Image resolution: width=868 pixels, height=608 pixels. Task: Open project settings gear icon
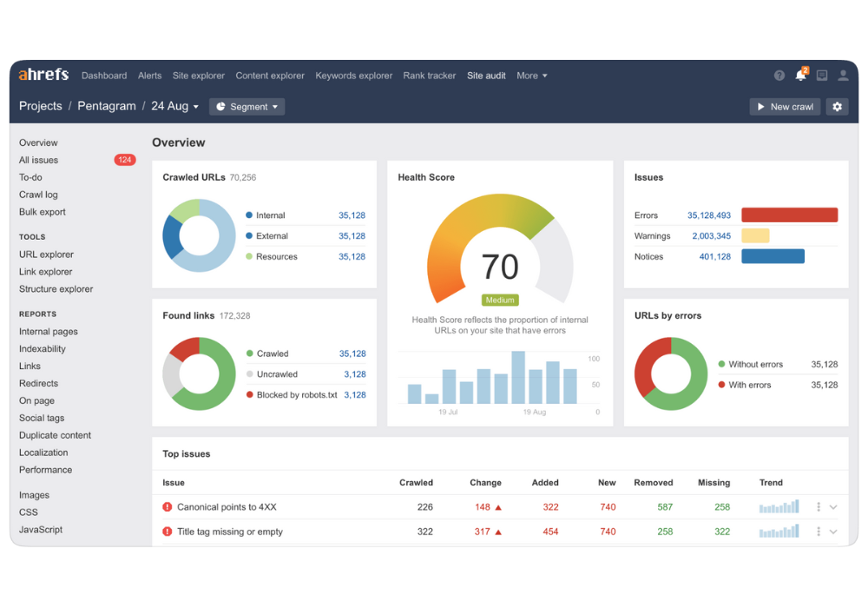pyautogui.click(x=837, y=107)
